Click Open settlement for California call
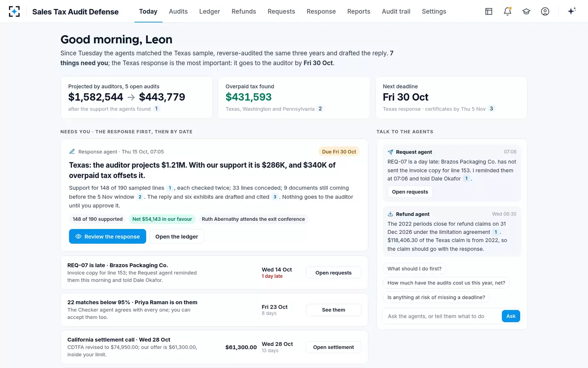 click(334, 347)
